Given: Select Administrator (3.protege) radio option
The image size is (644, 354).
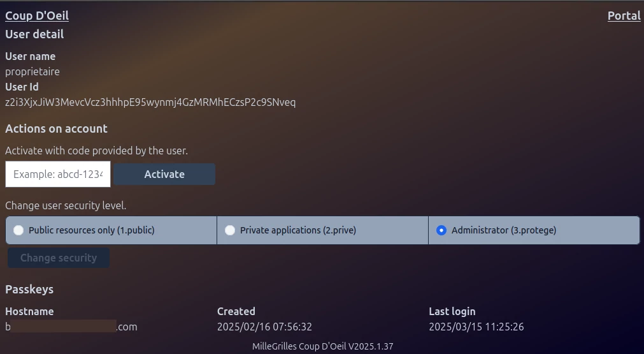Looking at the screenshot, I should [x=441, y=230].
